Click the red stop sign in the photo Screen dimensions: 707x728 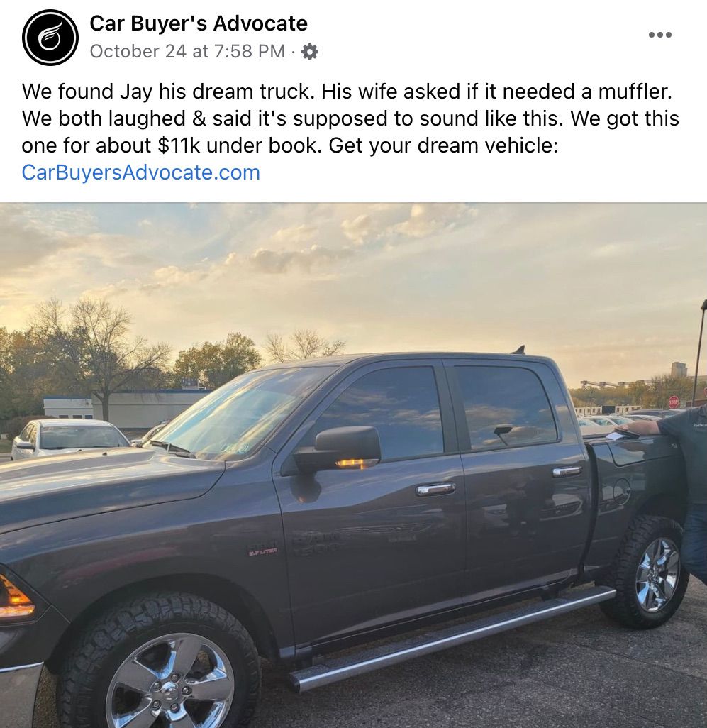674,401
